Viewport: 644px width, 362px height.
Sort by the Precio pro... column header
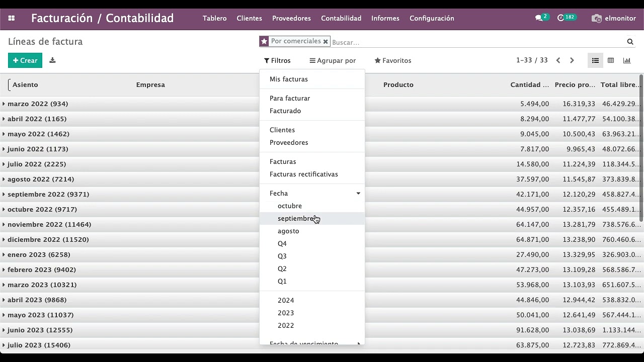575,84
